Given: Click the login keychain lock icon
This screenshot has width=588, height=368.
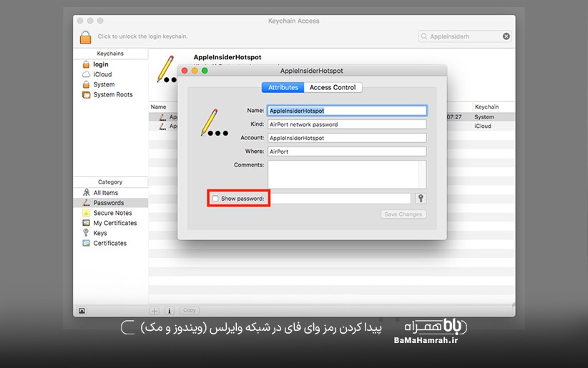Looking at the screenshot, I should click(86, 64).
